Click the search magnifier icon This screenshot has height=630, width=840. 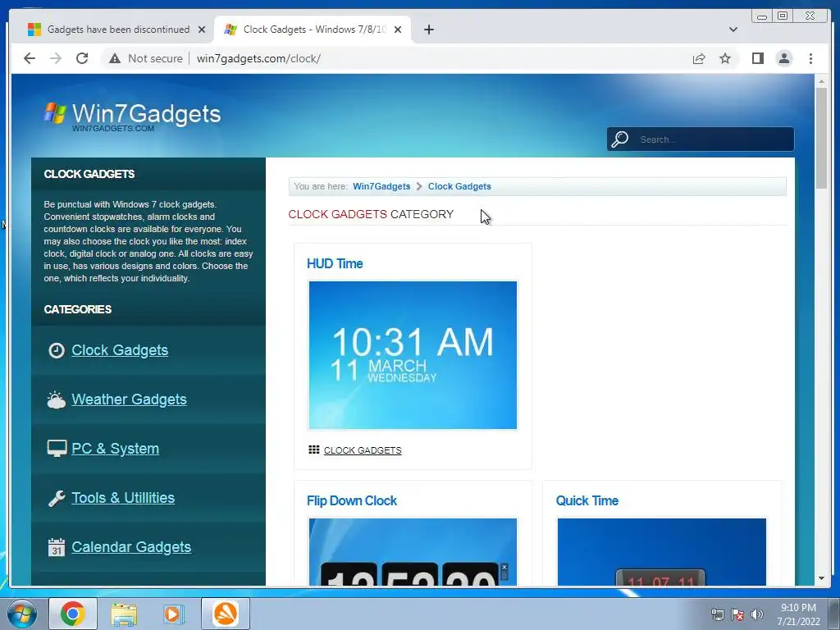click(620, 139)
